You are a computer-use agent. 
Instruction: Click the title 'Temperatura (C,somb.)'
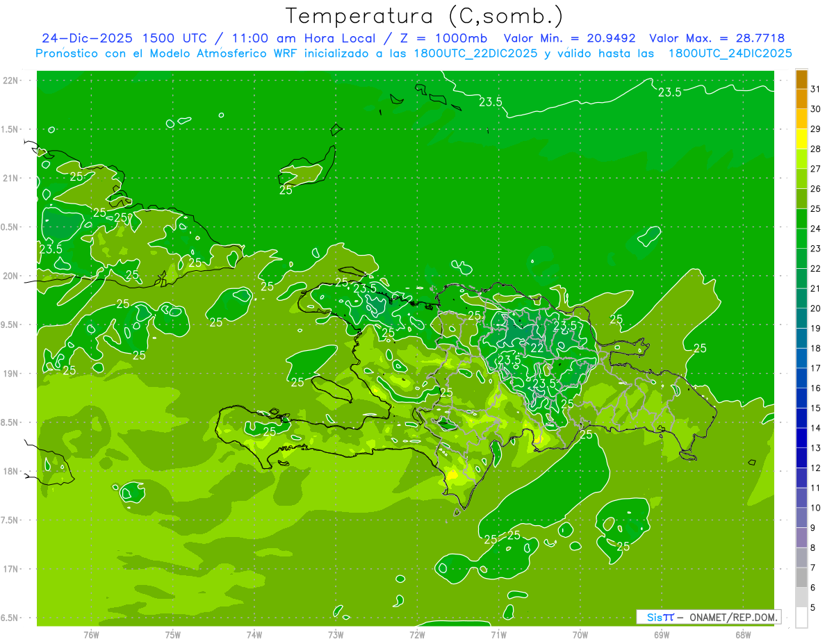tap(424, 16)
